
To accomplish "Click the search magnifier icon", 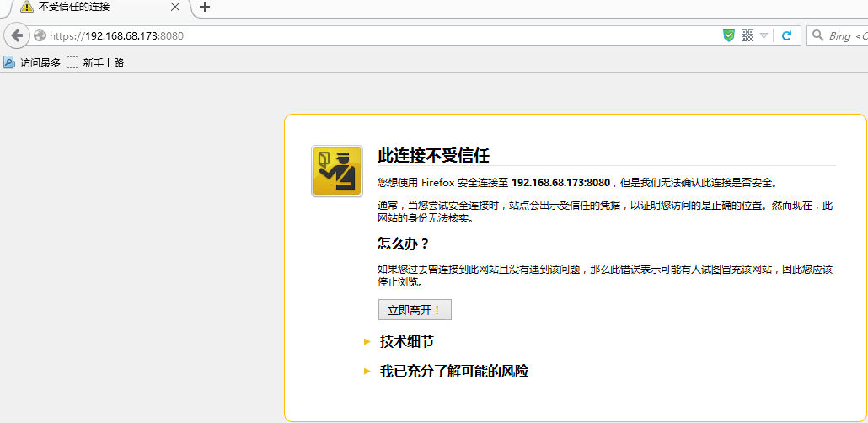I will [x=817, y=36].
